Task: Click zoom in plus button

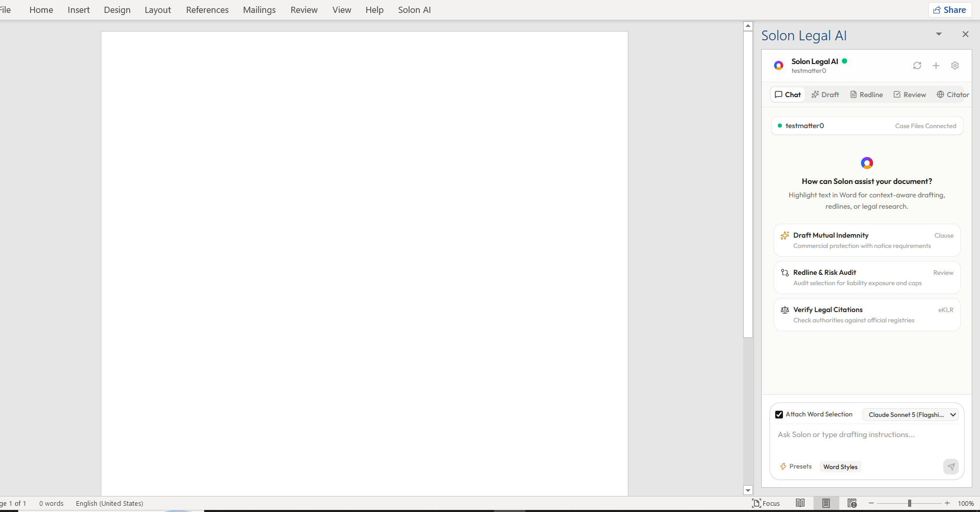Action: pos(947,503)
